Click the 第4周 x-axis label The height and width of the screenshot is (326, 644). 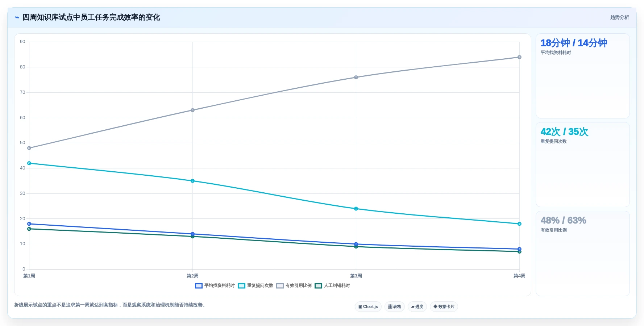(519, 276)
